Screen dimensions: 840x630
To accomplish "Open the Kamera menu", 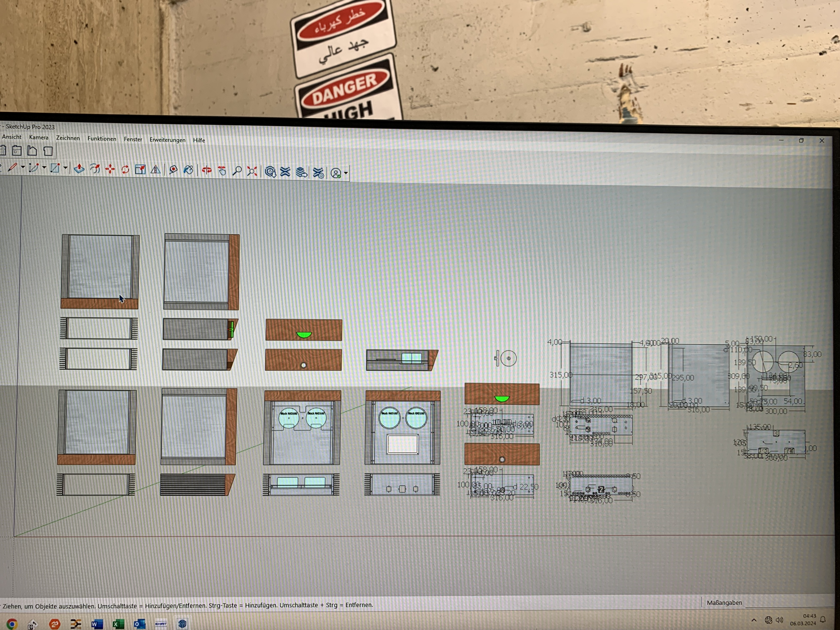I will [39, 137].
